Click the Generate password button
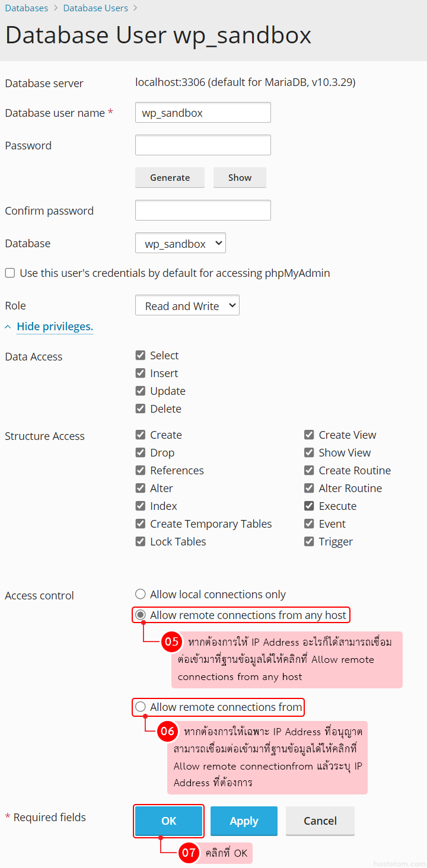The width and height of the screenshot is (427, 868). tap(170, 177)
